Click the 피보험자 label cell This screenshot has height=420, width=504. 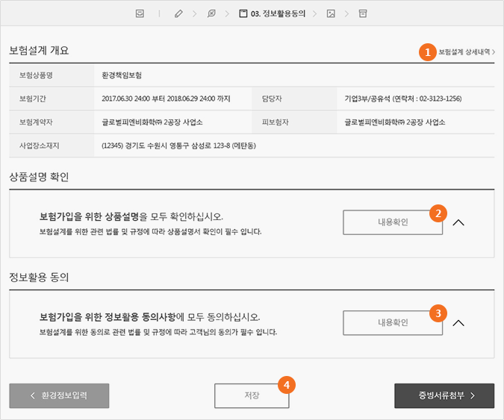point(294,122)
